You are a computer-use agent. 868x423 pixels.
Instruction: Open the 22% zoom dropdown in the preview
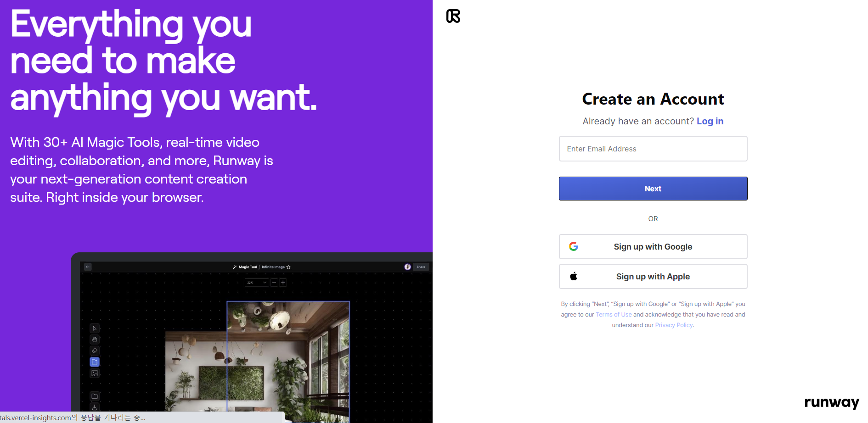tap(257, 283)
